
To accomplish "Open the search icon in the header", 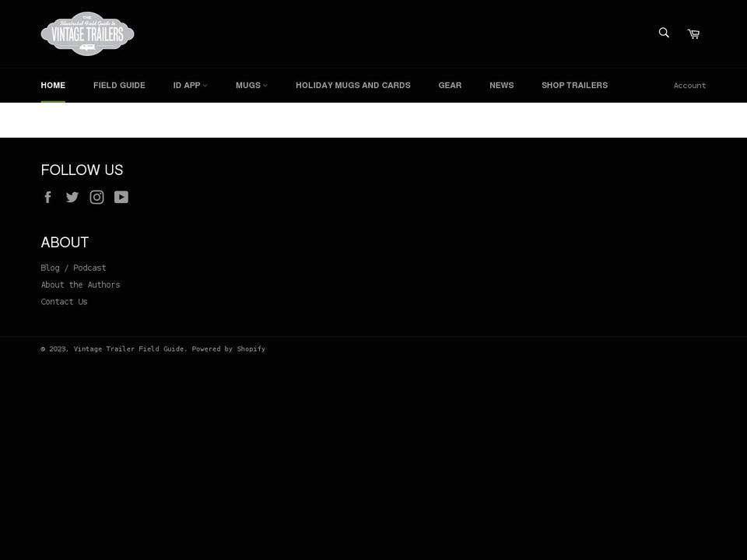I will coord(663,33).
